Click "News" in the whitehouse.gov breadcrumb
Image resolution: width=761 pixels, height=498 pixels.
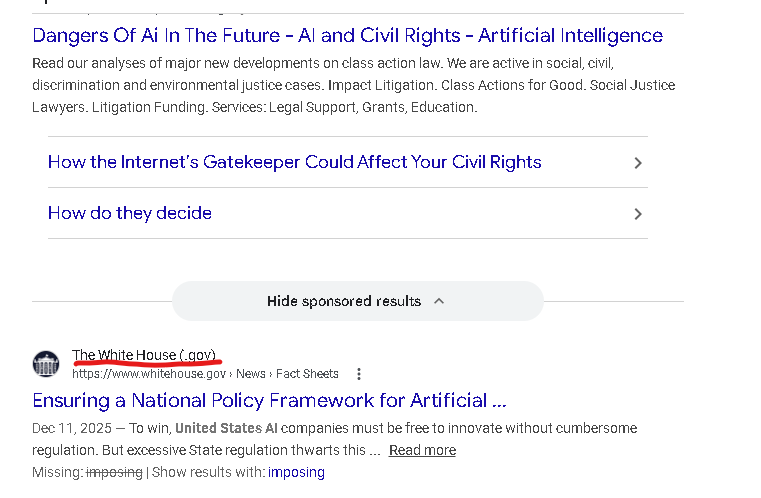251,374
